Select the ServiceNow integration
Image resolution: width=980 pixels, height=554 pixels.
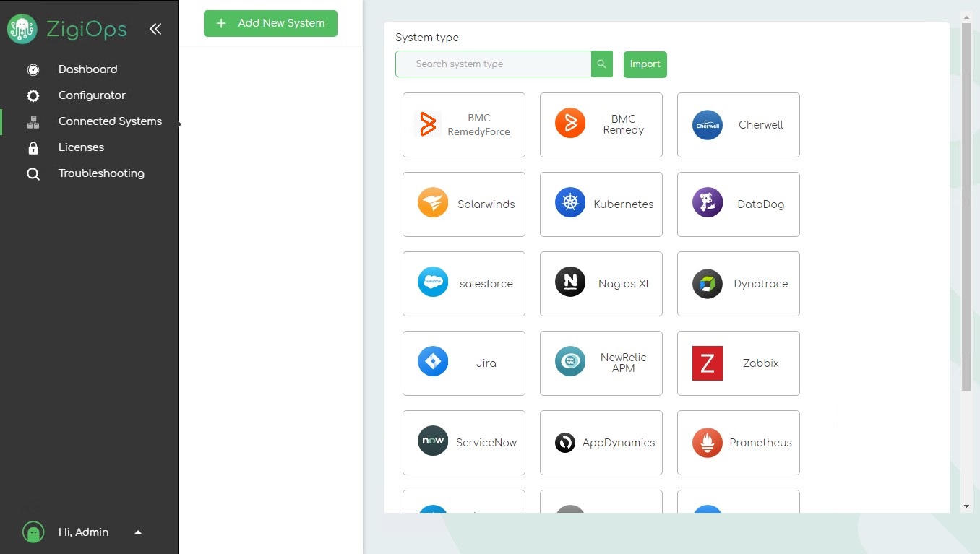click(463, 443)
